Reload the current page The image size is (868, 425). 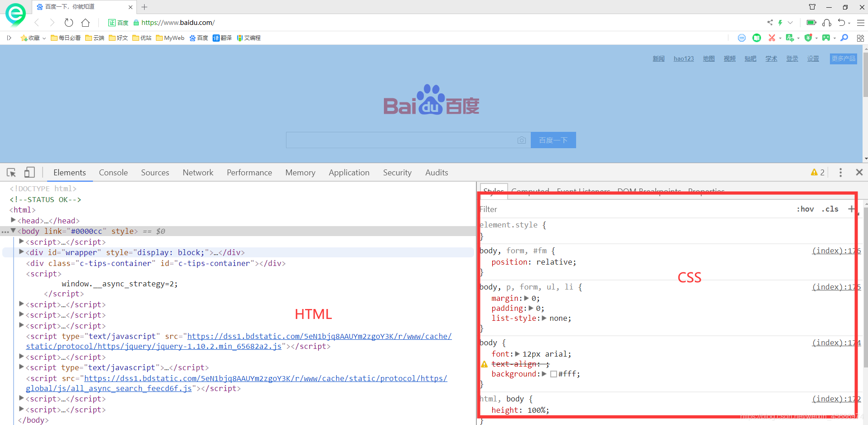[x=69, y=23]
